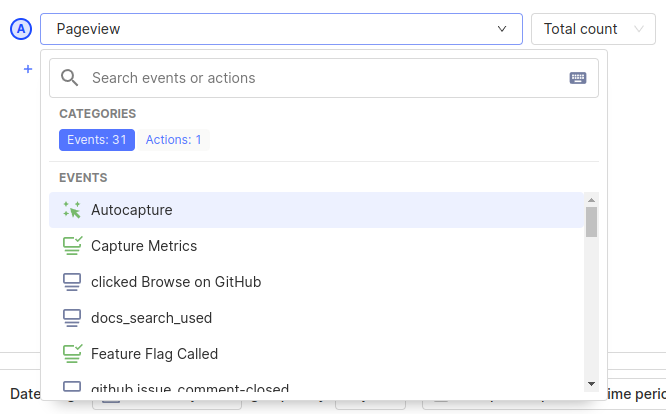Click the magnifying glass search icon
This screenshot has width=666, height=414.
[x=70, y=78]
